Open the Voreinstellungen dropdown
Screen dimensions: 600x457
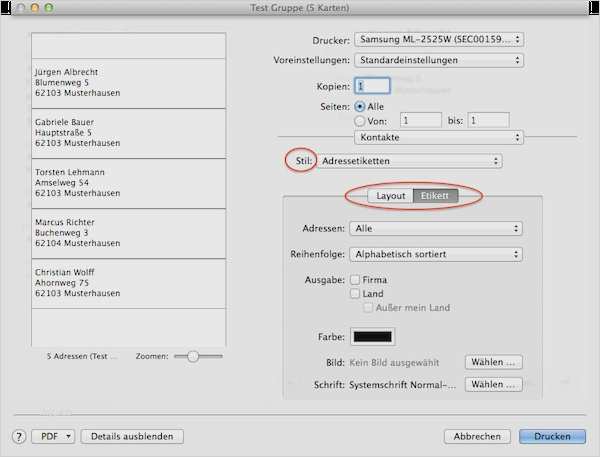(x=439, y=60)
